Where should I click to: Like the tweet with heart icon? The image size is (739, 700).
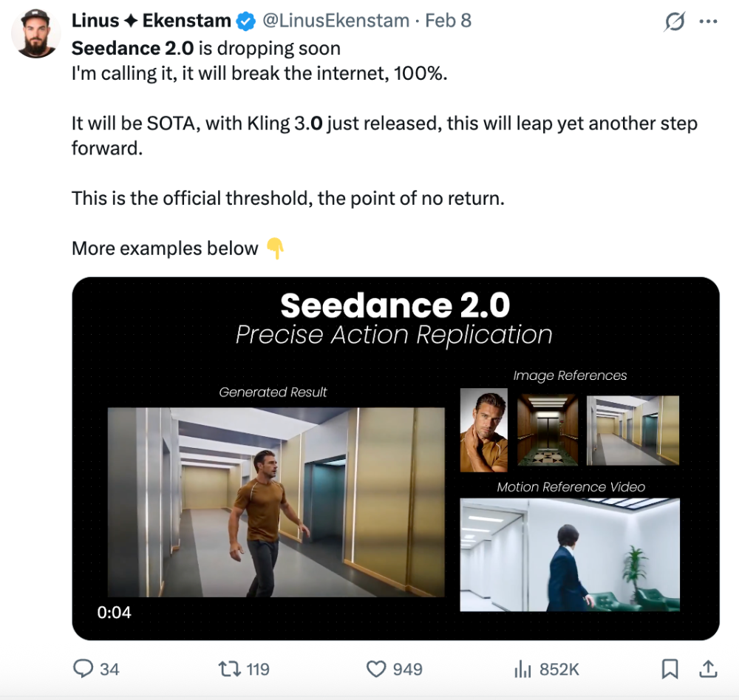coord(377,669)
